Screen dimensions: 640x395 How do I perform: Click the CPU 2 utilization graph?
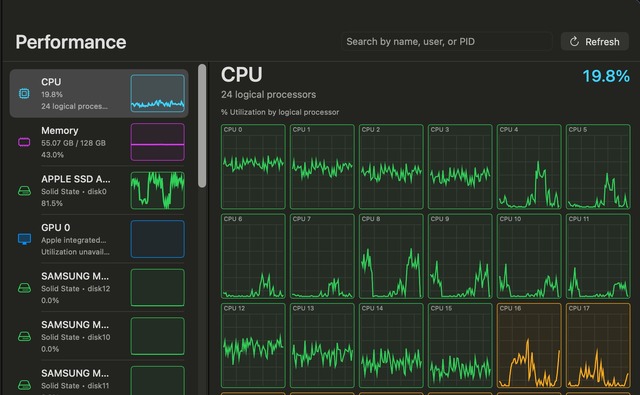click(x=391, y=166)
